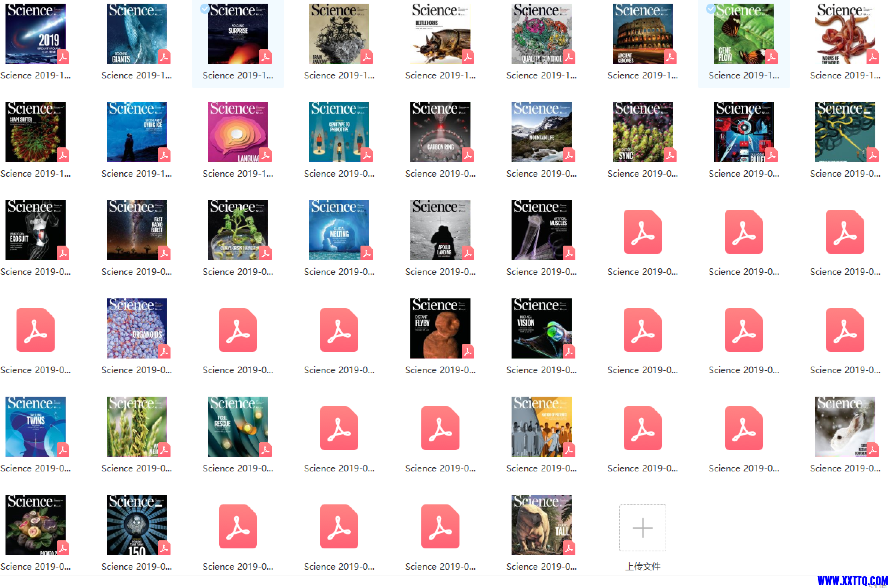Open the T Cell Rescue cover

[238, 427]
